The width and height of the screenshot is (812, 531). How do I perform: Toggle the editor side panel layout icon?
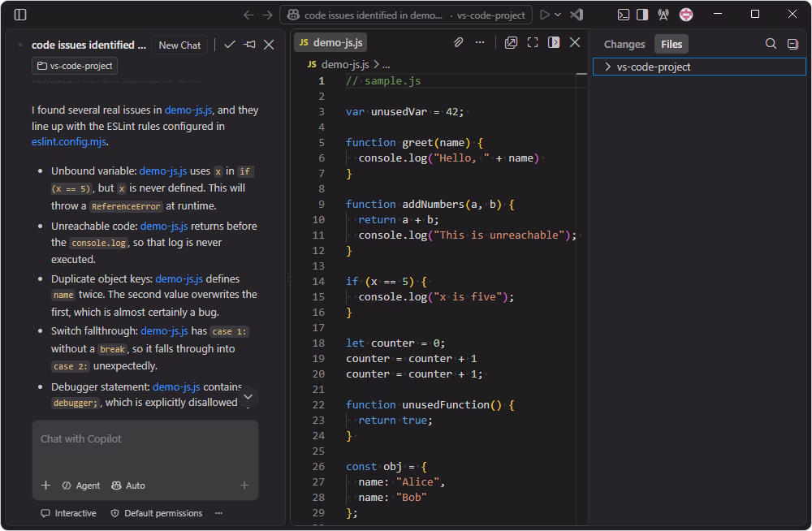[554, 42]
